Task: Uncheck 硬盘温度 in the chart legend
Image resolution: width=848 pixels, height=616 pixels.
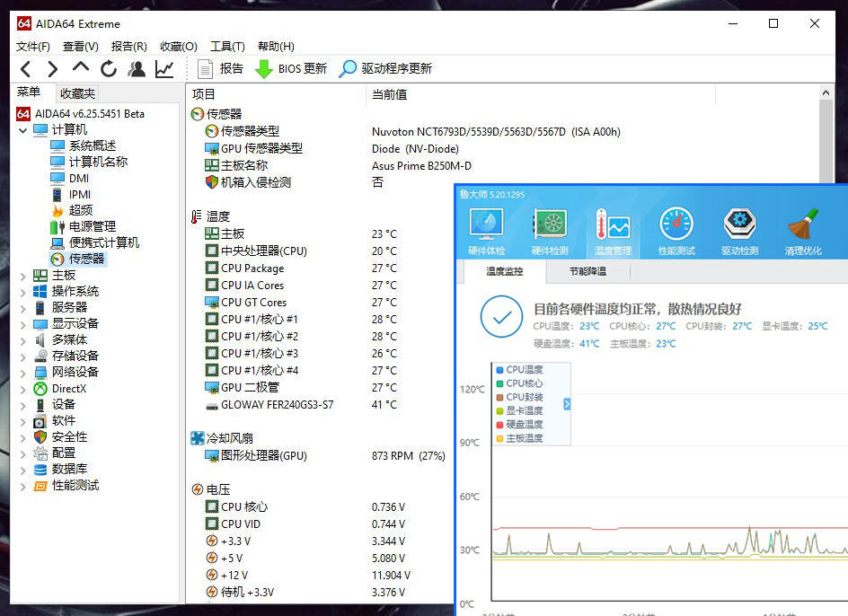Action: pos(500,424)
